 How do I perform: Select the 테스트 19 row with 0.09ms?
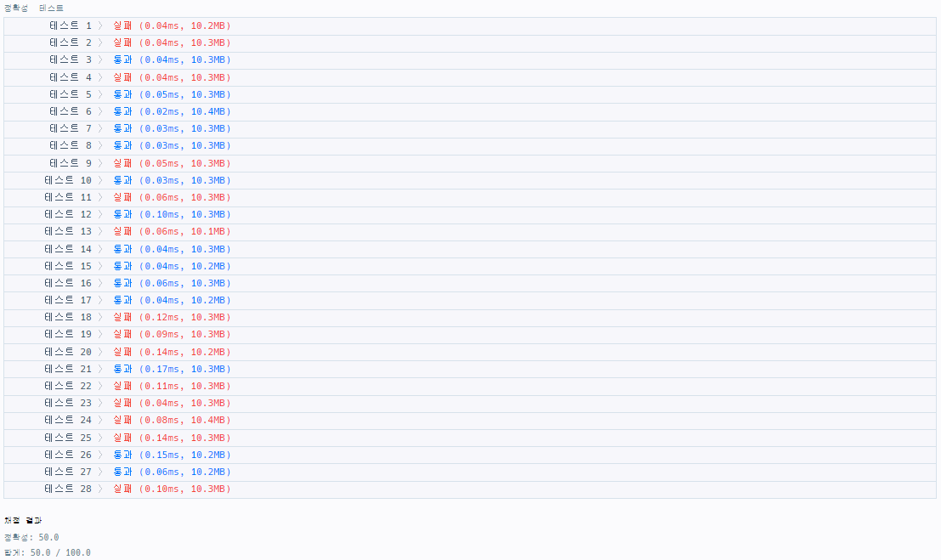point(470,335)
